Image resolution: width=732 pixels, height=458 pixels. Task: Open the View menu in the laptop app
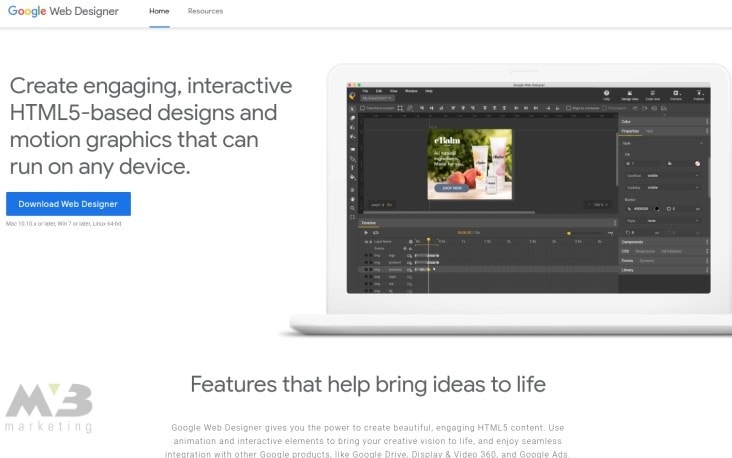[394, 91]
